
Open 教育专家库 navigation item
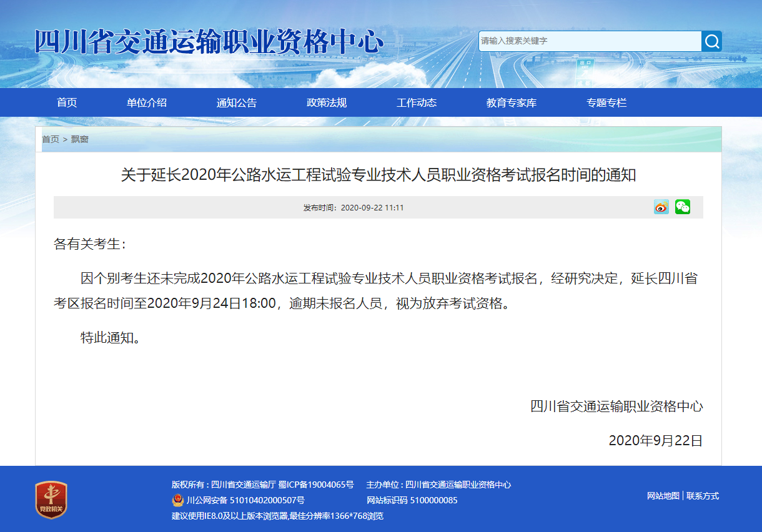[x=512, y=103]
